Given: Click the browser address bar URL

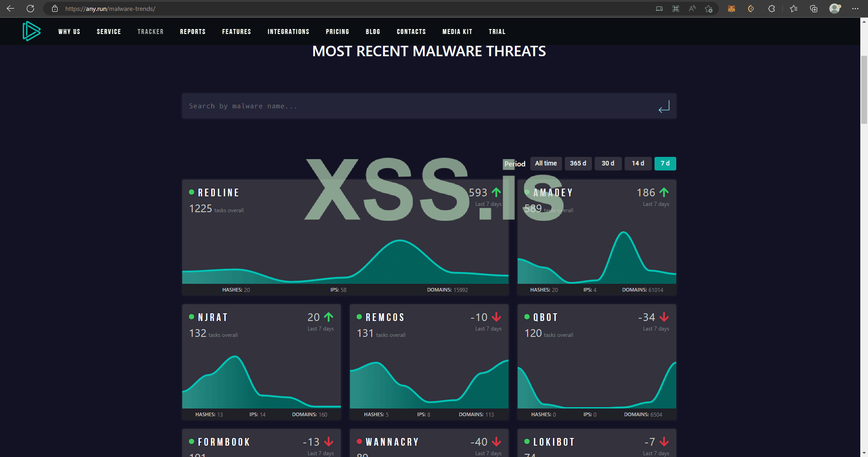Looking at the screenshot, I should (110, 9).
